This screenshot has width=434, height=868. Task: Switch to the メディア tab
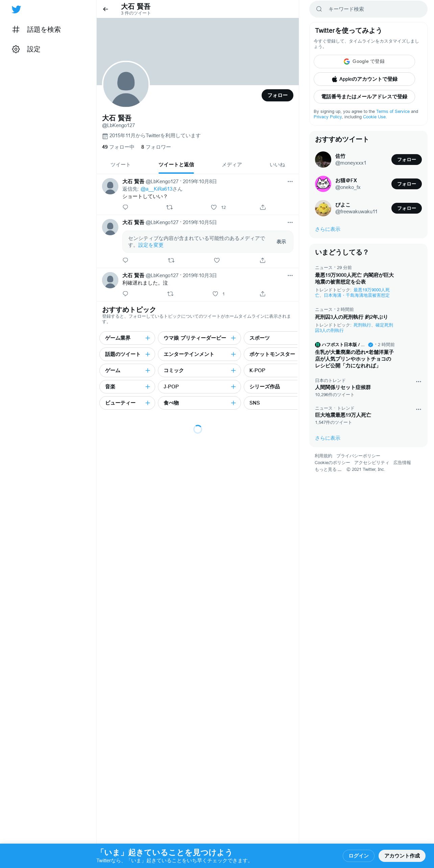tap(232, 165)
